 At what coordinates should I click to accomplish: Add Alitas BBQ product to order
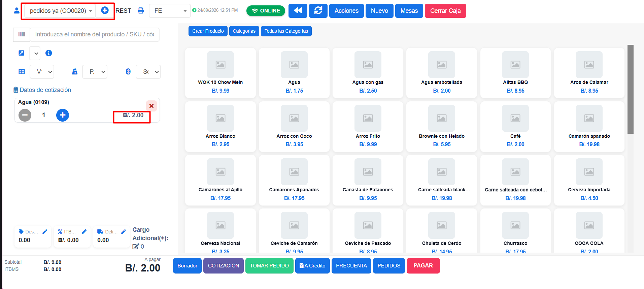[515, 73]
